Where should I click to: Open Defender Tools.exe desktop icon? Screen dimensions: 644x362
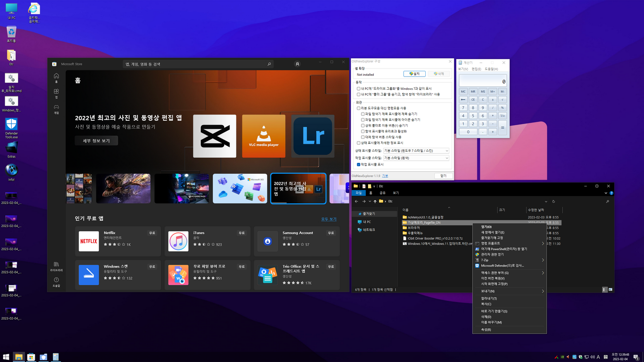(x=11, y=128)
